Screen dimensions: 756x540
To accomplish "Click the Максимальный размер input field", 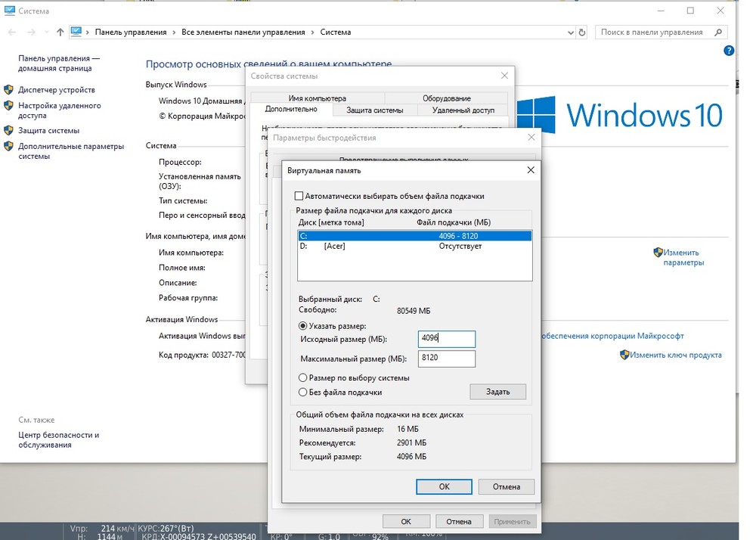I will (x=447, y=358).
